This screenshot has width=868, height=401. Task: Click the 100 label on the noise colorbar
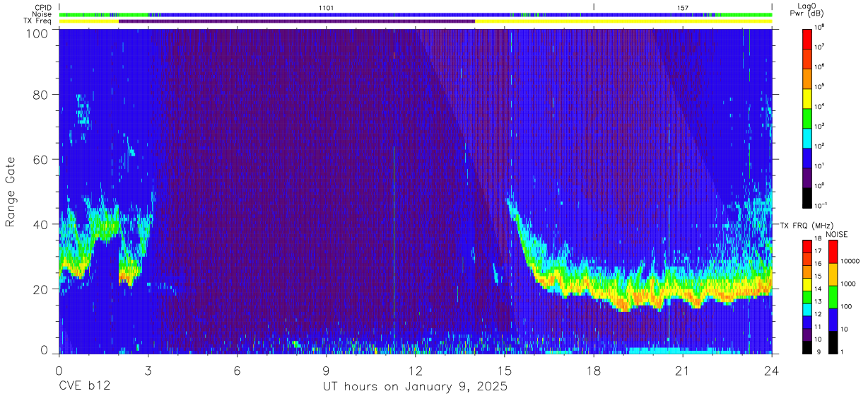845,306
